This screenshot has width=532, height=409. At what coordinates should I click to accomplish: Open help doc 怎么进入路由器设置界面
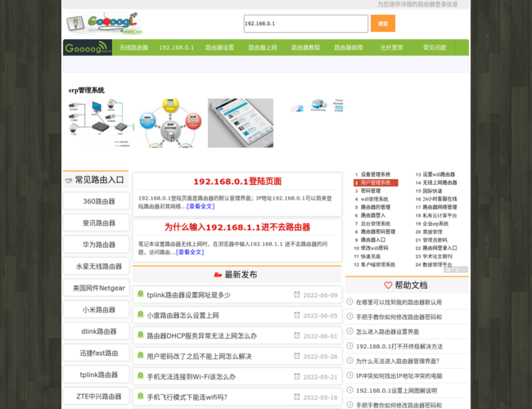(387, 331)
